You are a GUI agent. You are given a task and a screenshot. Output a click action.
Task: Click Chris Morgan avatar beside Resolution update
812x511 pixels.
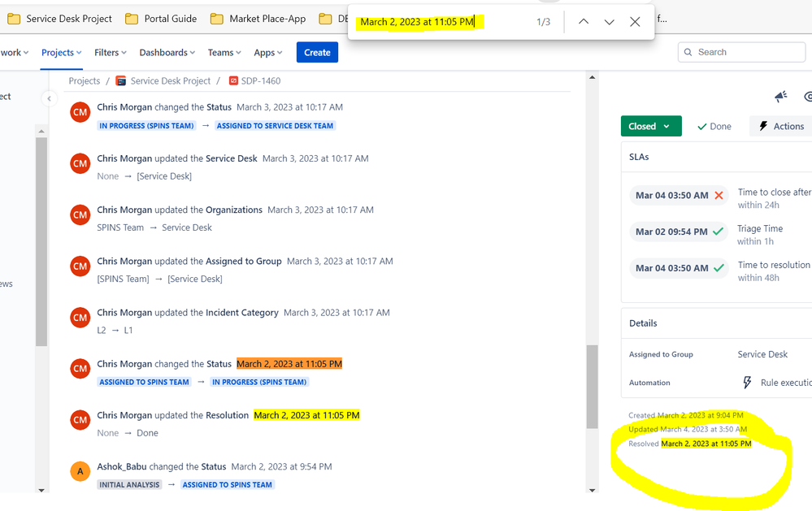click(x=80, y=420)
